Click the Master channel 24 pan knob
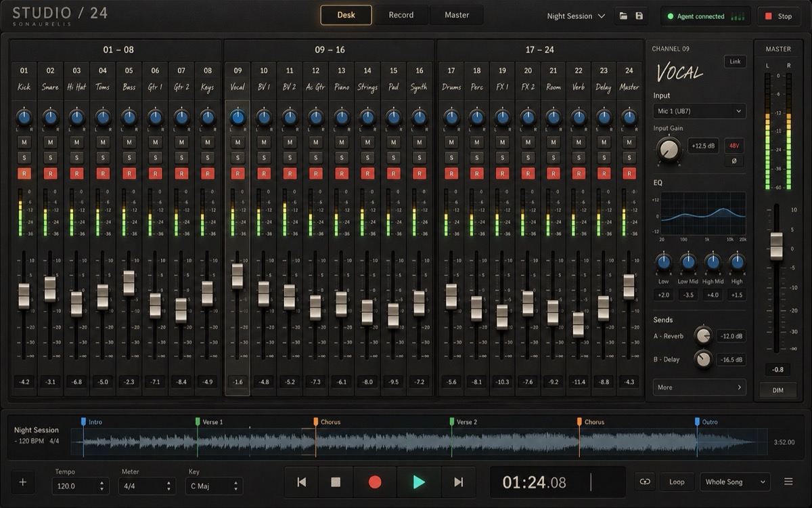This screenshot has width=812, height=508. (x=629, y=117)
